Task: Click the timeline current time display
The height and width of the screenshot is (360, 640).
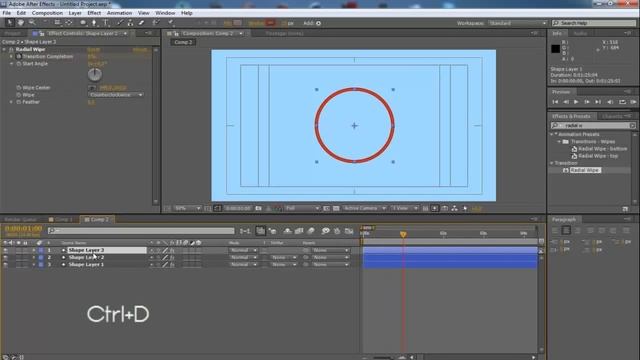Action: [x=23, y=229]
